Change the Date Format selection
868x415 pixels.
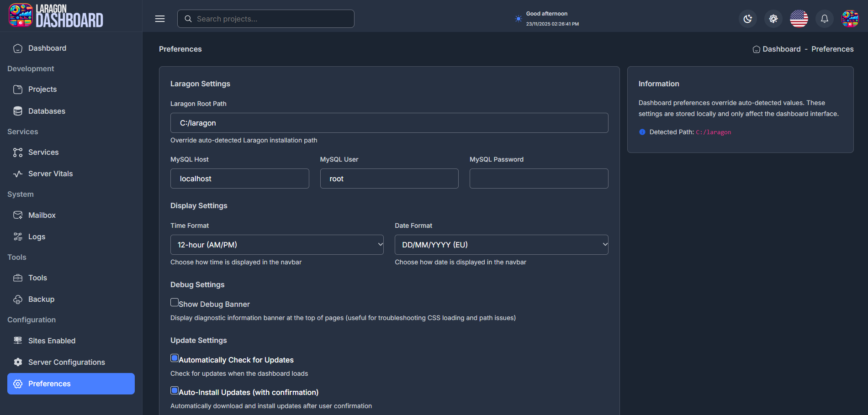coord(501,245)
